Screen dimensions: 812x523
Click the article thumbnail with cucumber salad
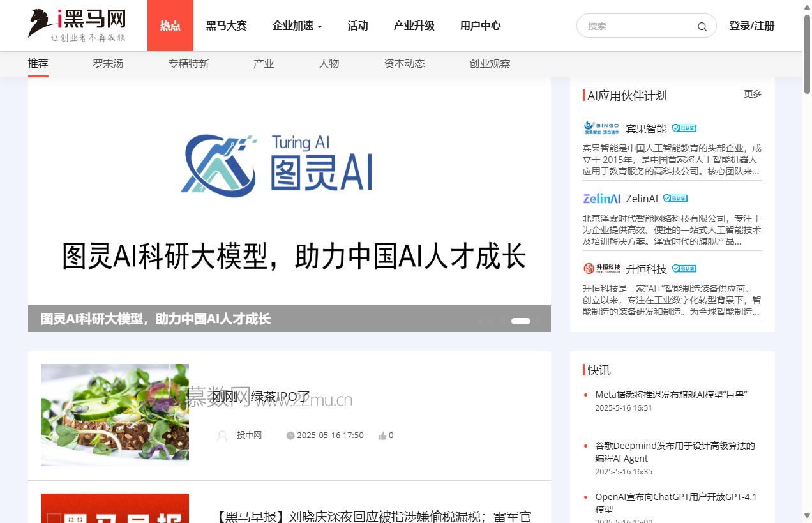pos(114,414)
